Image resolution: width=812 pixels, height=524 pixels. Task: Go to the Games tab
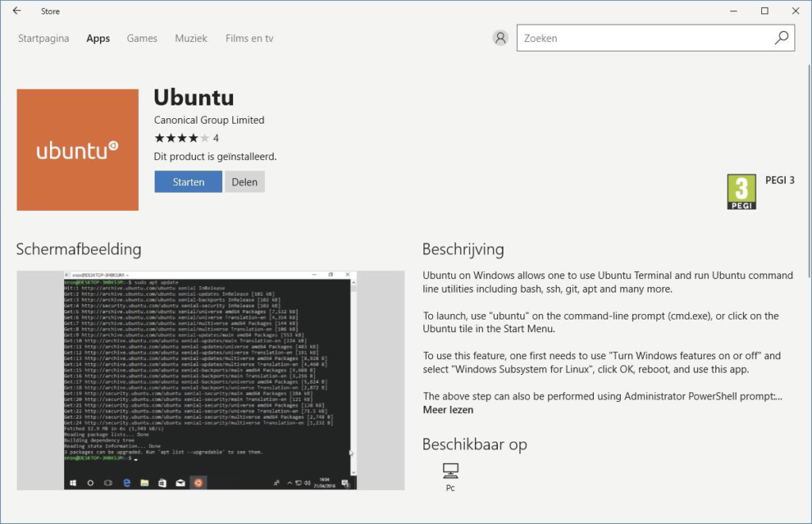pos(142,38)
